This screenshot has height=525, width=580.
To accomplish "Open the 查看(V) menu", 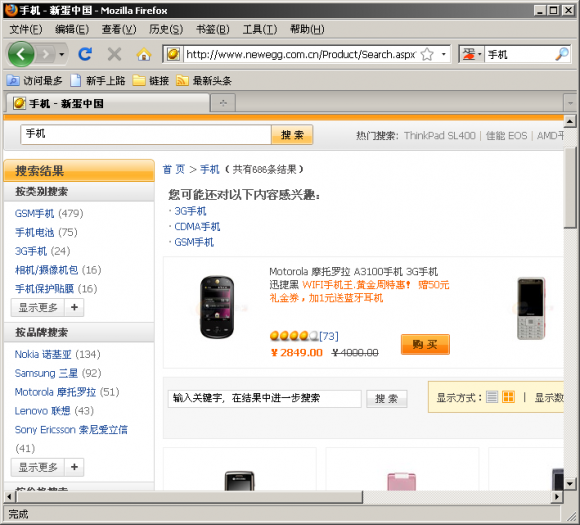I will (x=119, y=29).
